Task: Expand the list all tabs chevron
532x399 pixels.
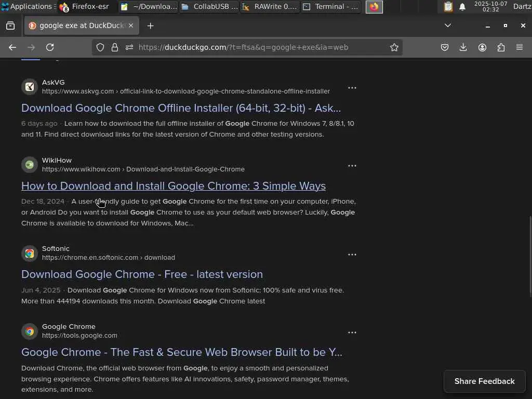Action: click(x=448, y=25)
